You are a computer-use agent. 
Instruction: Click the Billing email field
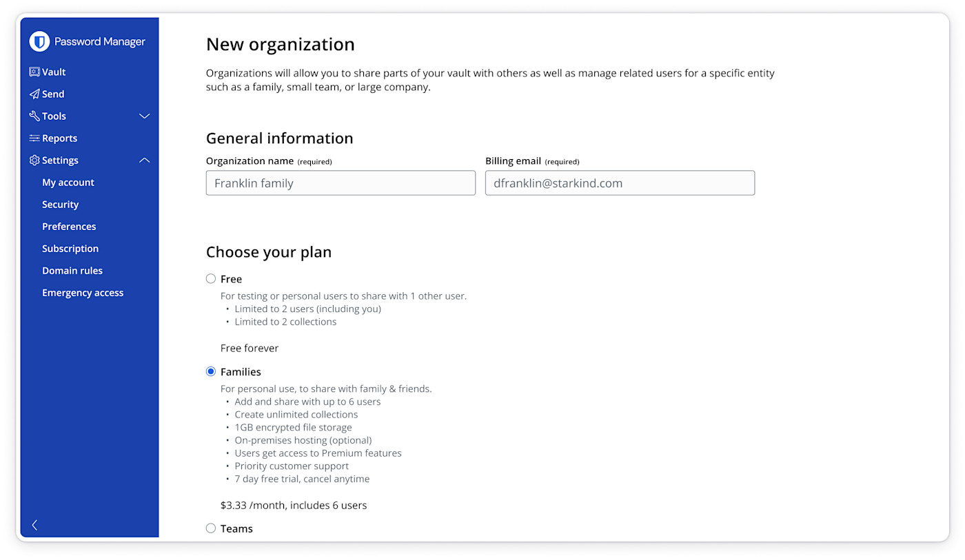coord(620,183)
